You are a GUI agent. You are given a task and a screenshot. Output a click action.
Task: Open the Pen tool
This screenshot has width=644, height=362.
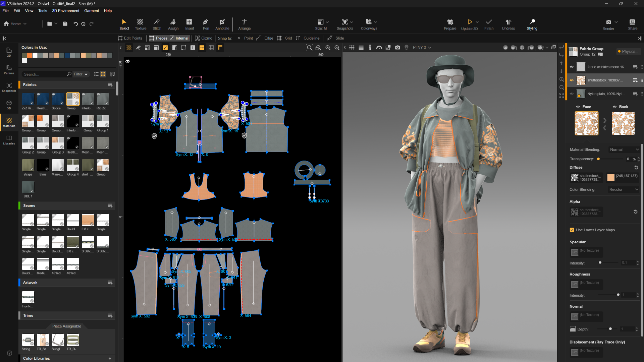click(205, 24)
